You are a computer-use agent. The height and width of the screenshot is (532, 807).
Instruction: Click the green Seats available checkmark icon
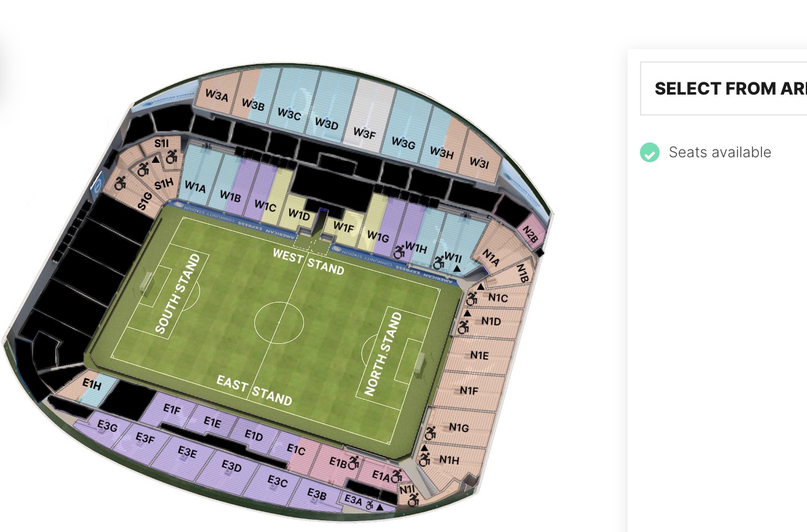(x=650, y=152)
